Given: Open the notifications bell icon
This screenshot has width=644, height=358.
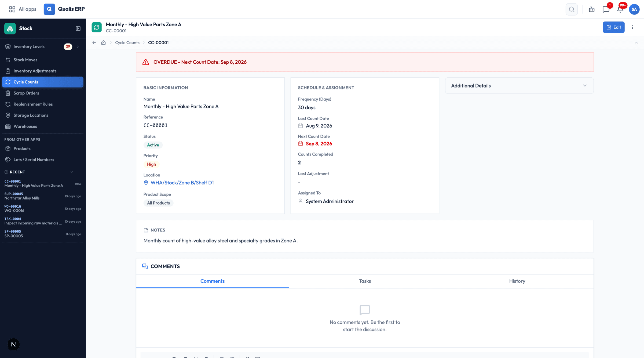Looking at the screenshot, I should 620,9.
